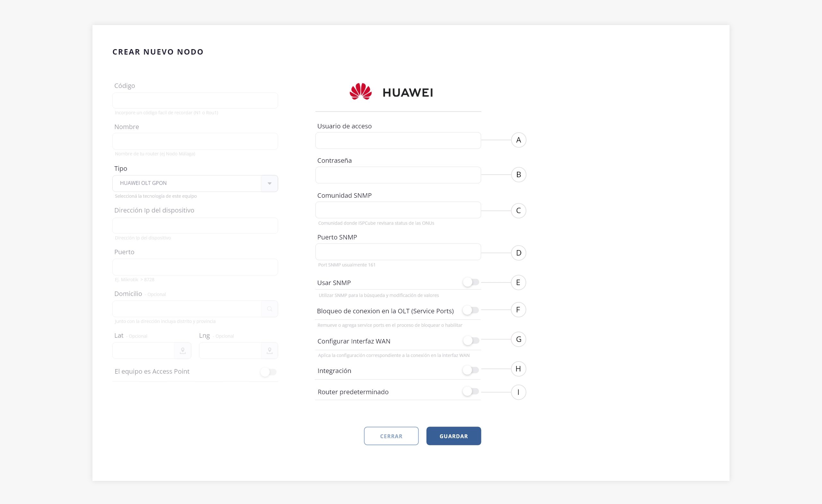Viewport: 822px width, 504px height.
Task: Select the HUAWEI OLT GPON combo box
Action: [187, 183]
